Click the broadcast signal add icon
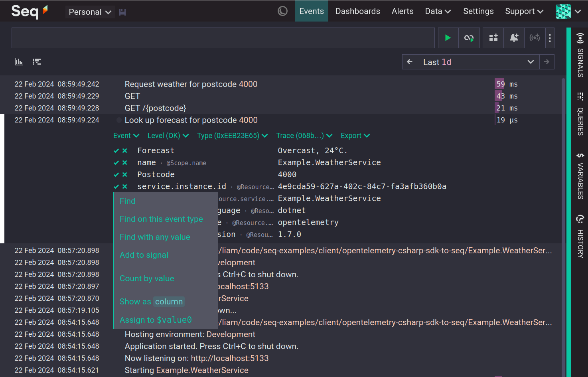 pos(535,38)
